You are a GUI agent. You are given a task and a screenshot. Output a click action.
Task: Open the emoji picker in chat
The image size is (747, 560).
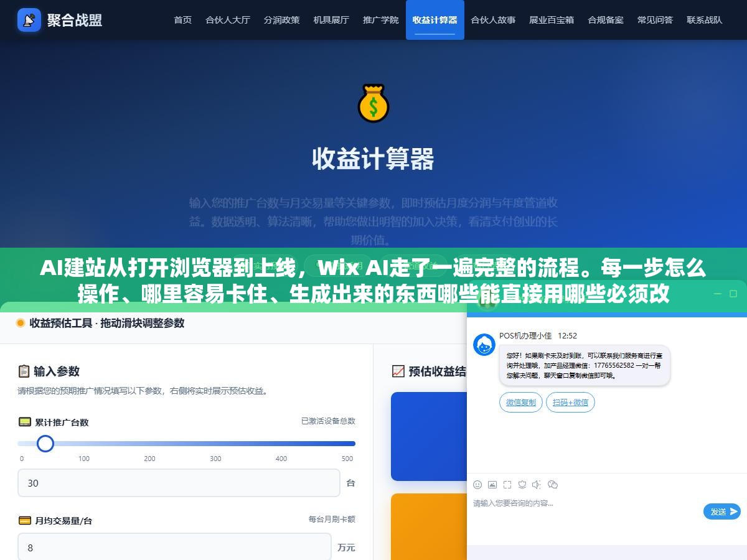coord(477,485)
